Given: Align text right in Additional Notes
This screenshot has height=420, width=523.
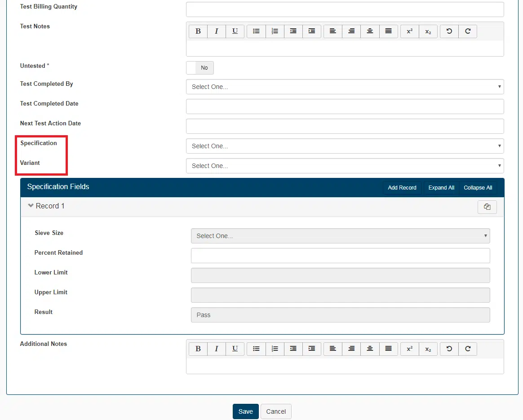Looking at the screenshot, I should [x=351, y=349].
